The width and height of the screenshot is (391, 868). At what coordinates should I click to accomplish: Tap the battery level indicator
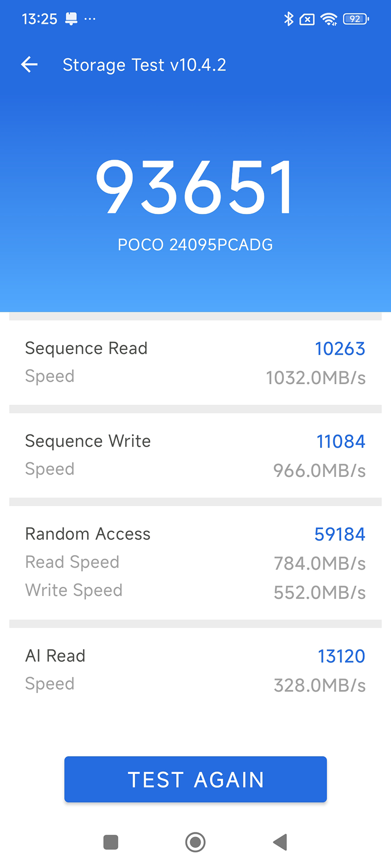point(356,19)
